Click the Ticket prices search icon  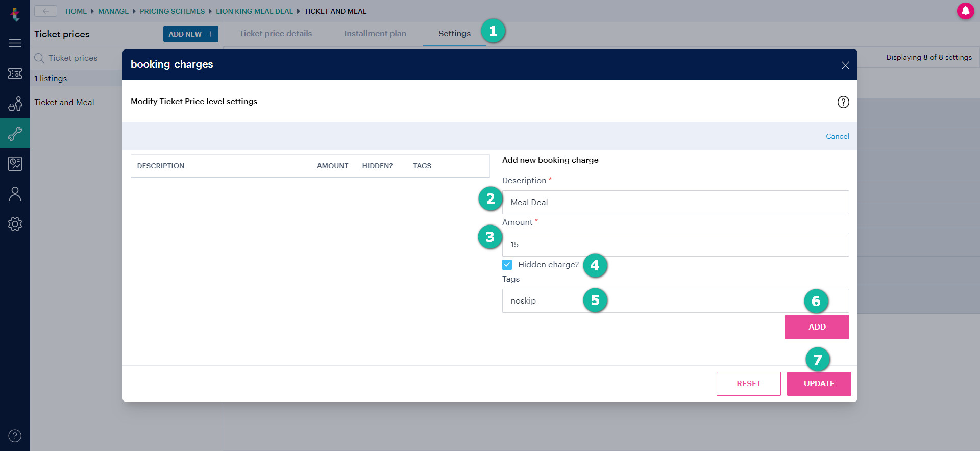(x=39, y=58)
